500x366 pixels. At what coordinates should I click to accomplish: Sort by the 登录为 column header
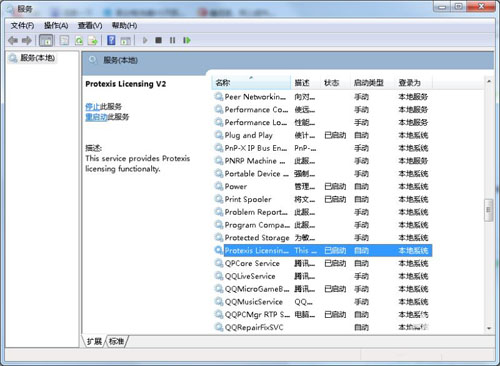pyautogui.click(x=413, y=83)
